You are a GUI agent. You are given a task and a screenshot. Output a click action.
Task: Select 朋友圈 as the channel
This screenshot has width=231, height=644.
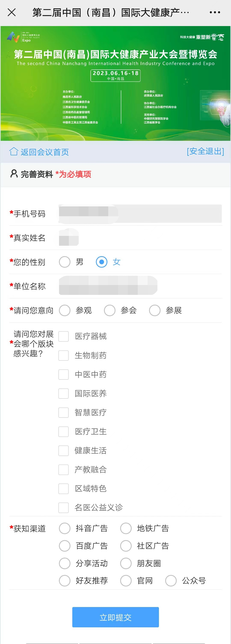tap(126, 563)
